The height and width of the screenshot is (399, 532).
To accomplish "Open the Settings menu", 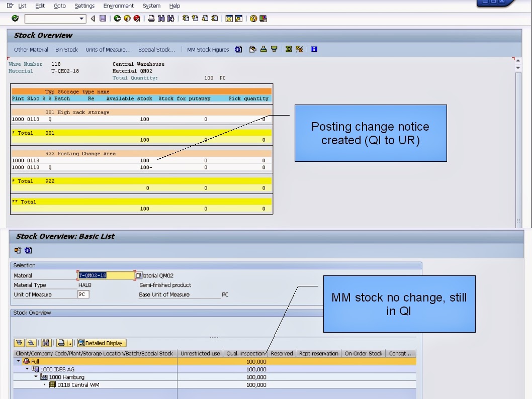I will tap(84, 6).
